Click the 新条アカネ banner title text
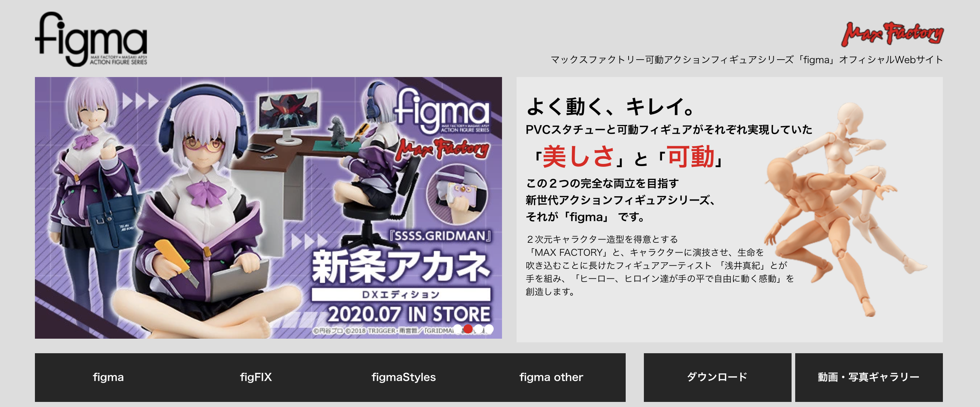 click(401, 266)
